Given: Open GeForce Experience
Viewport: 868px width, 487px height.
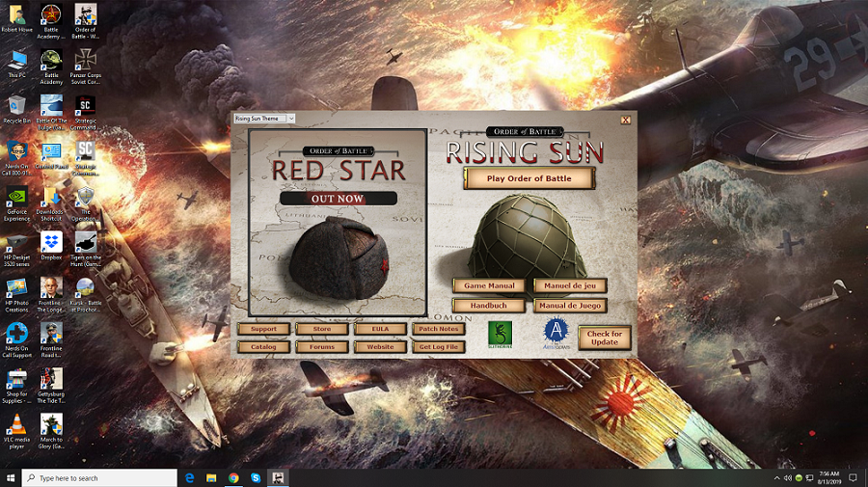Looking at the screenshot, I should (17, 204).
